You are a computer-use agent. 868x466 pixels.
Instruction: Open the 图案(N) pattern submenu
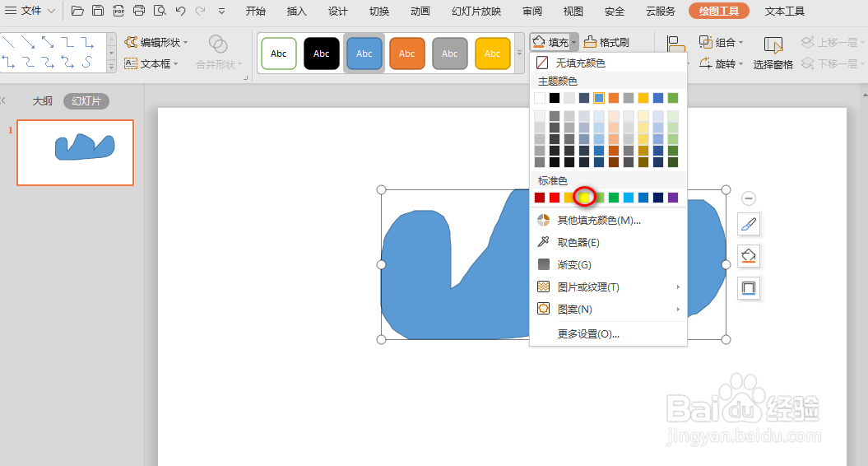[608, 310]
